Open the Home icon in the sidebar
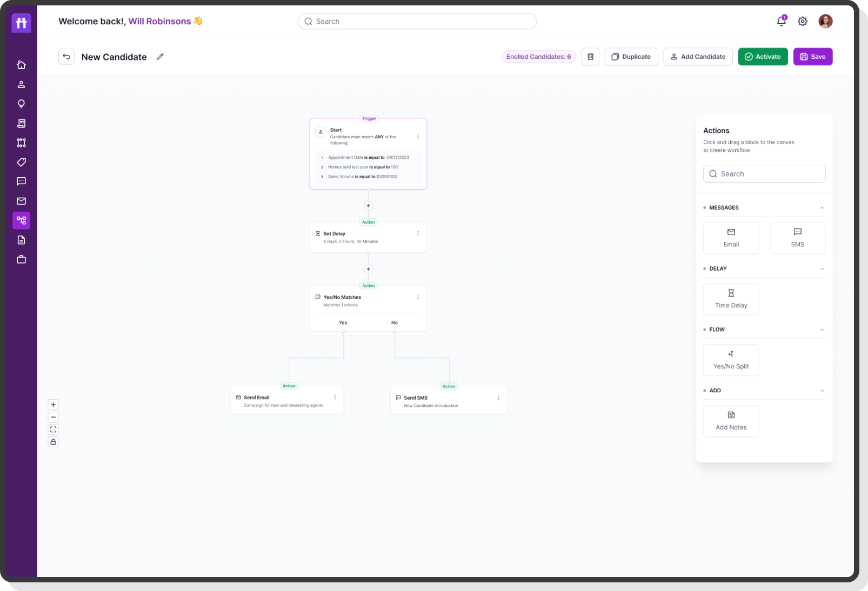 tap(21, 65)
